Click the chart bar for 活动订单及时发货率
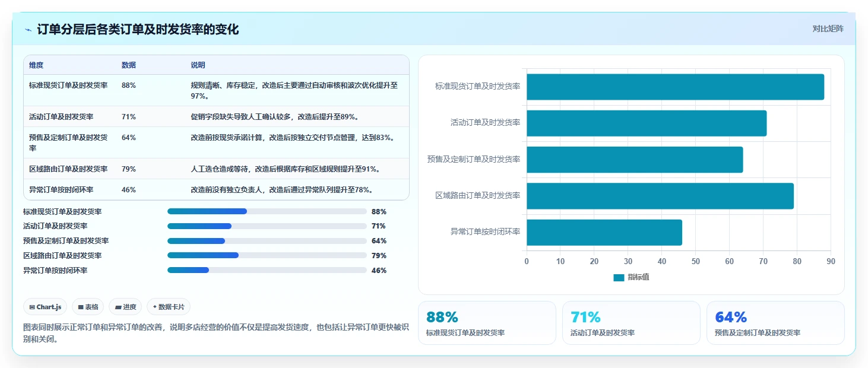The image size is (868, 368). [647, 123]
